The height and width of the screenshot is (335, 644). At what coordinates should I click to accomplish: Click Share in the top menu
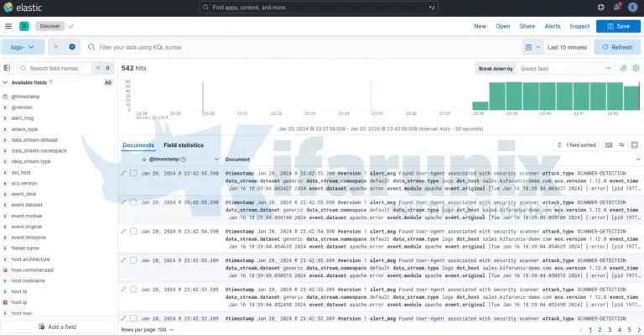click(527, 26)
